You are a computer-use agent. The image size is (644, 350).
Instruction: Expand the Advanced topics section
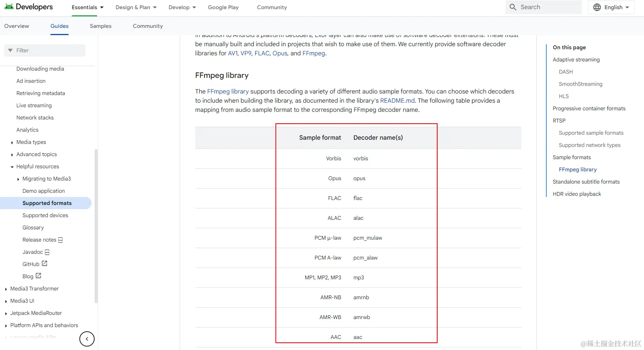(x=12, y=155)
